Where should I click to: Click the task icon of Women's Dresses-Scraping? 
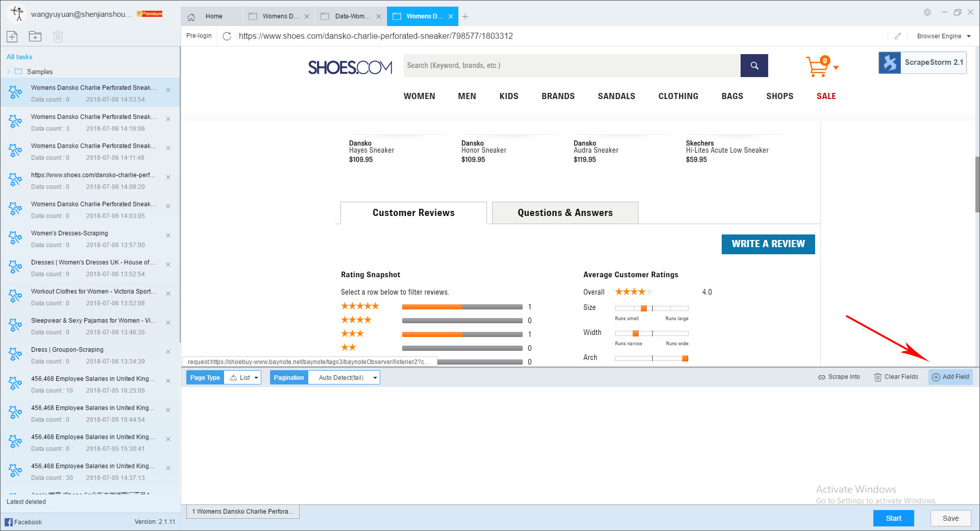tap(15, 238)
